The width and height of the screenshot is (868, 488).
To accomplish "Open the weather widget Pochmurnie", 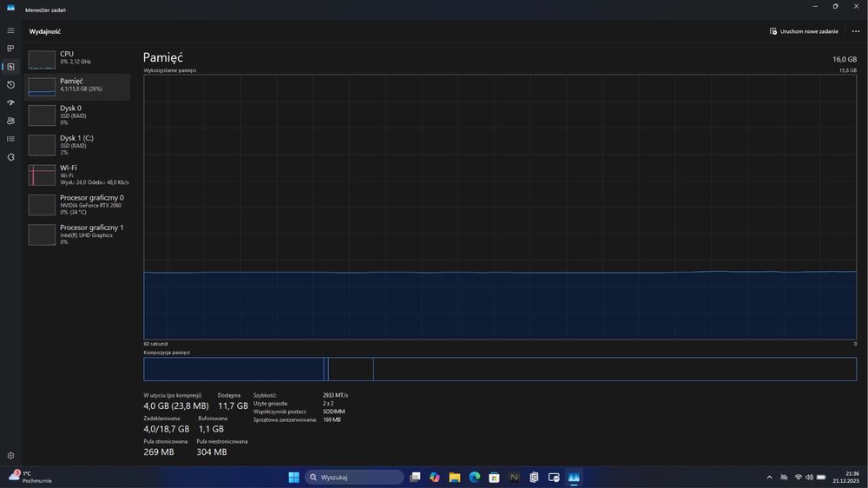I will (30, 477).
